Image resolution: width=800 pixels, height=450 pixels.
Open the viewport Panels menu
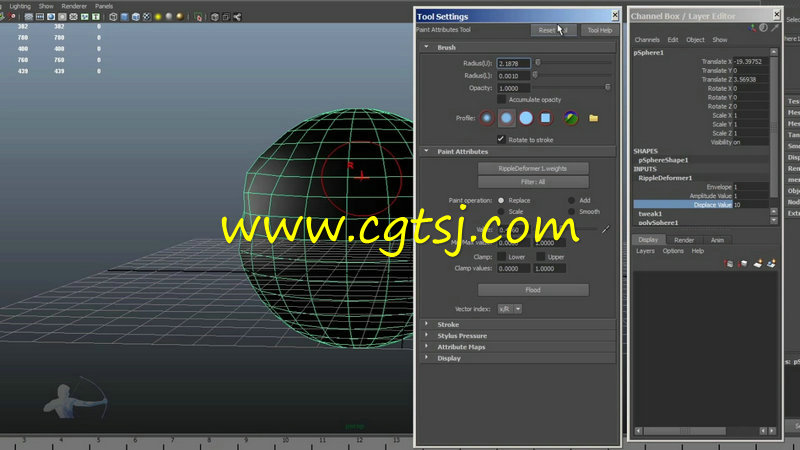[104, 6]
